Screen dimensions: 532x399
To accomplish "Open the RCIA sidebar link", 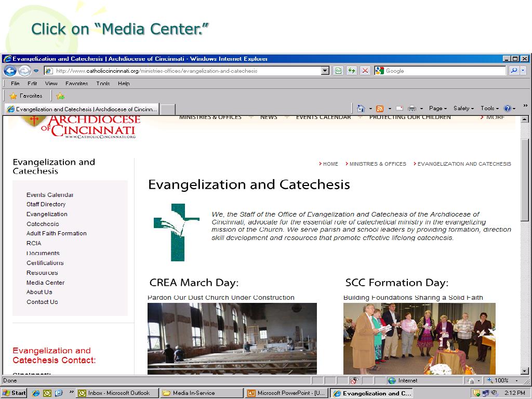I will click(x=34, y=243).
